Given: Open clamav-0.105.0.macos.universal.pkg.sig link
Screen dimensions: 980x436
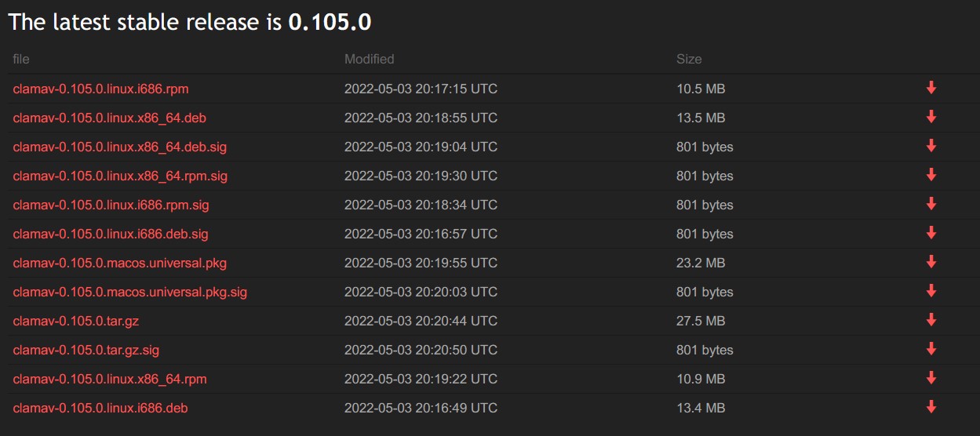Looking at the screenshot, I should tap(130, 292).
